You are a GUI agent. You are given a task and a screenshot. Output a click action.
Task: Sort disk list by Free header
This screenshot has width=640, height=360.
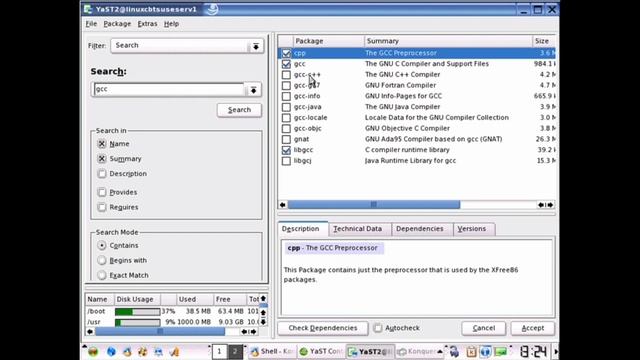click(230, 299)
